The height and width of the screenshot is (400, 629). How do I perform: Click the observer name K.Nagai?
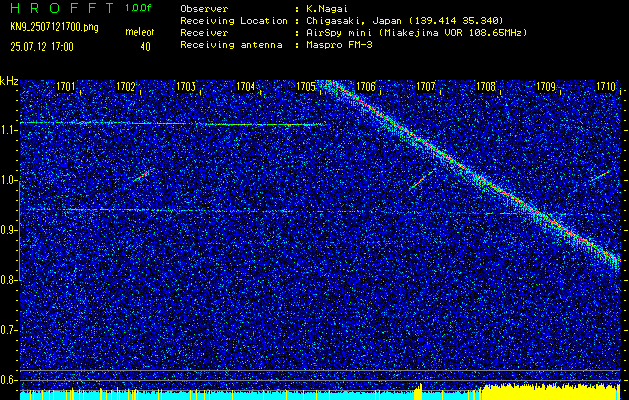[325, 8]
